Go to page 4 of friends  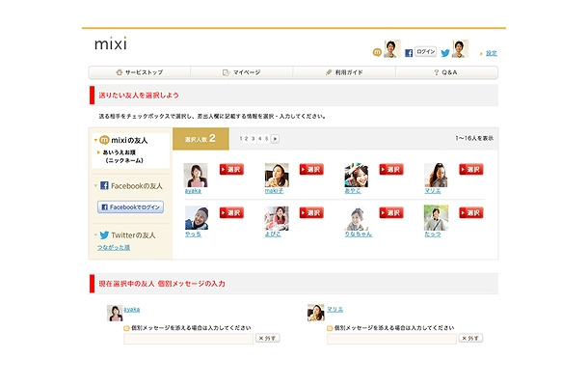pyautogui.click(x=260, y=139)
